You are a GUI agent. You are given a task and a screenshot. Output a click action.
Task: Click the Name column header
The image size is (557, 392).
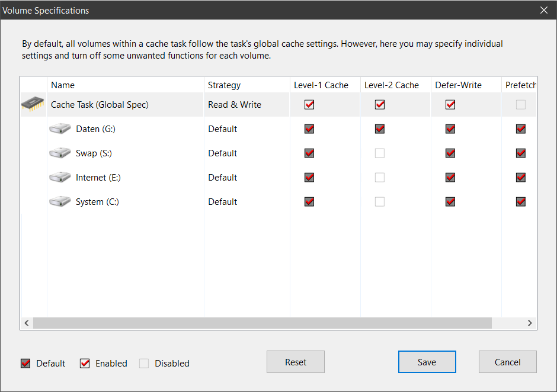(x=63, y=85)
